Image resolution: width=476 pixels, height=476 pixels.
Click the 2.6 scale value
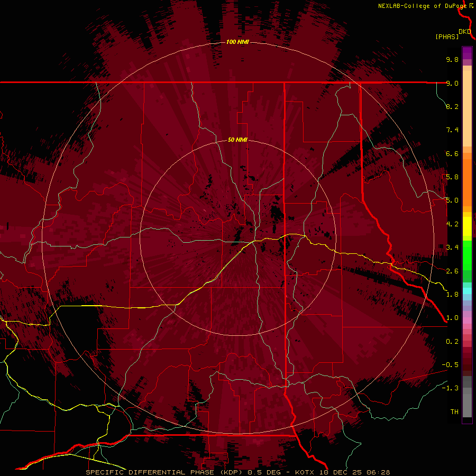click(452, 271)
